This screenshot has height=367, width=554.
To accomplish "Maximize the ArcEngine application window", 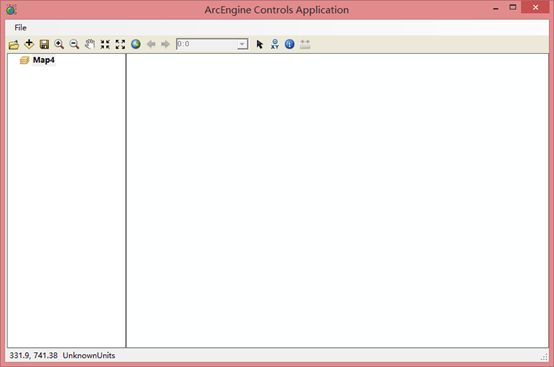I will [512, 7].
